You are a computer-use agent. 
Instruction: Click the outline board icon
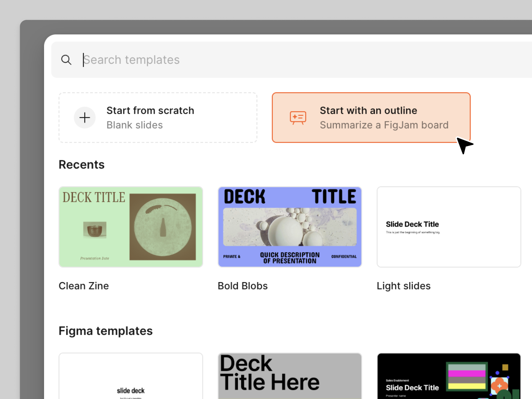298,117
